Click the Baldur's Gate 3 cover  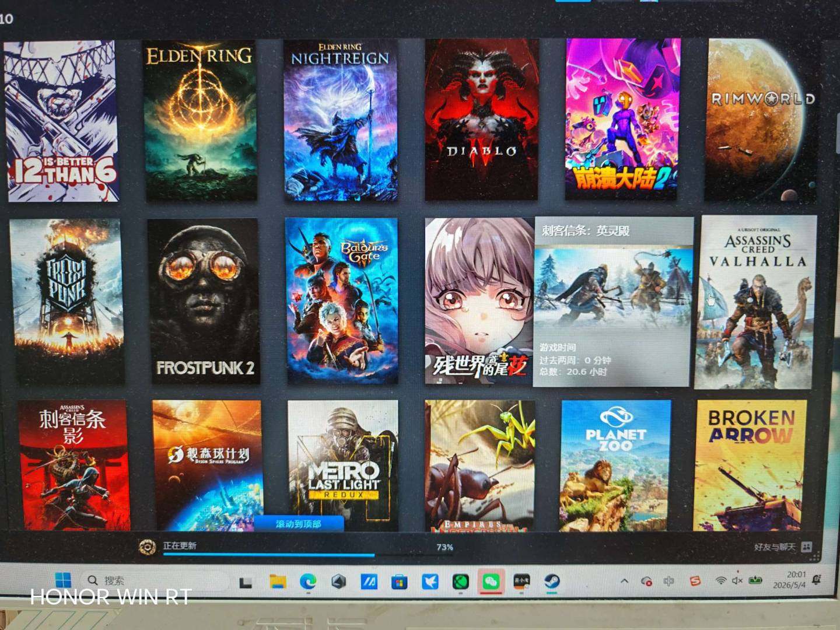(x=342, y=302)
